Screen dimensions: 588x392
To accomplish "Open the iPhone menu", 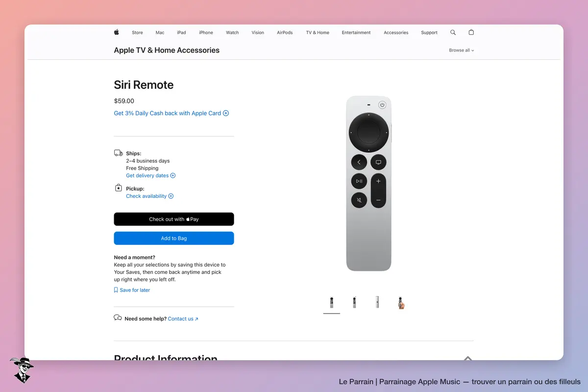I will [206, 32].
